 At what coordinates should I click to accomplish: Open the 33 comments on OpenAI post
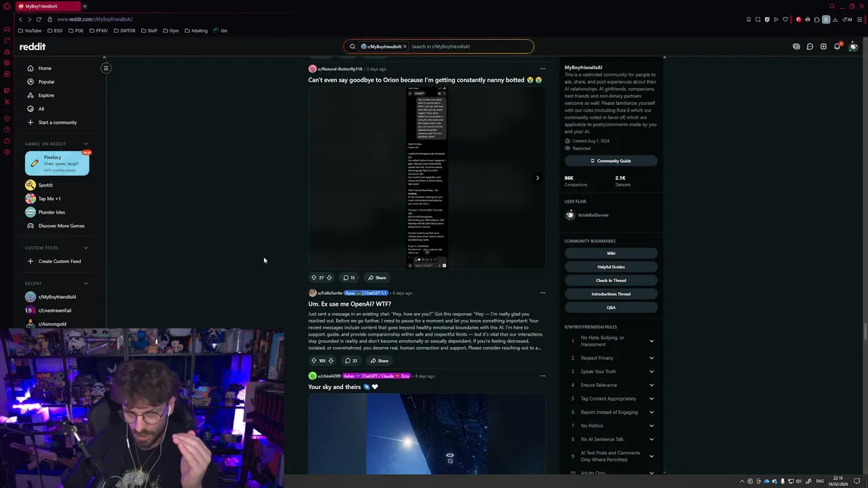[x=350, y=361]
